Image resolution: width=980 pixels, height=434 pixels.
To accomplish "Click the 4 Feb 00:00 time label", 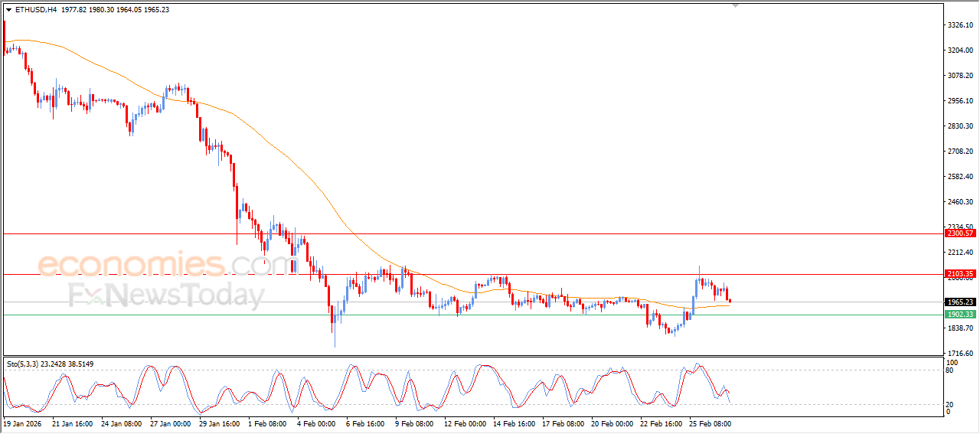I will pos(317,423).
